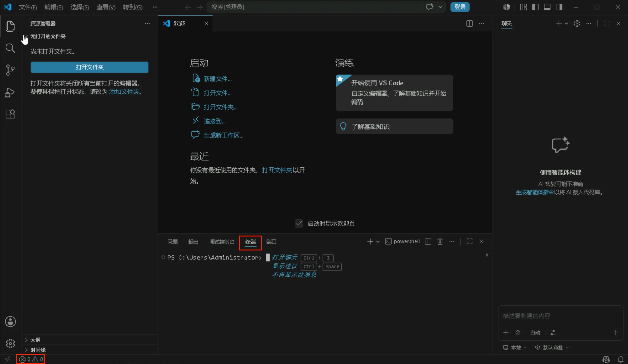The width and height of the screenshot is (628, 364).
Task: Open the Manage gear icon in activity bar
Action: [x=10, y=344]
